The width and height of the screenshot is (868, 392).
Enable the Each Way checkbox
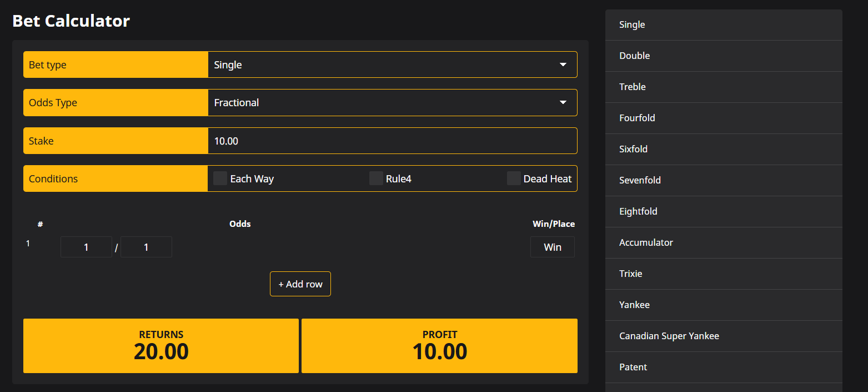220,178
